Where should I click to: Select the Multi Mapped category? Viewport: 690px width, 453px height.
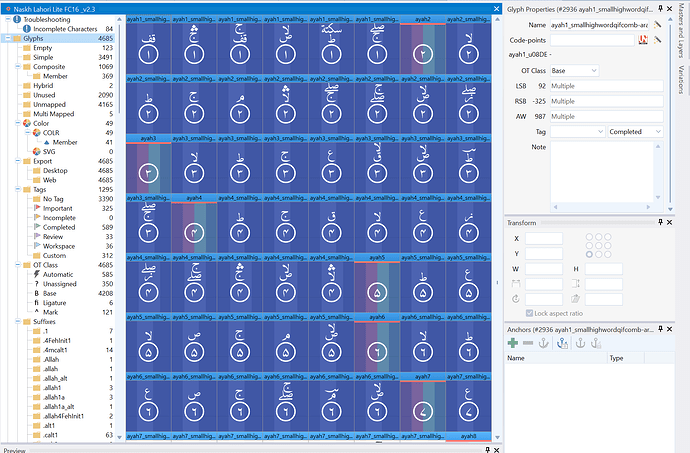pos(53,114)
